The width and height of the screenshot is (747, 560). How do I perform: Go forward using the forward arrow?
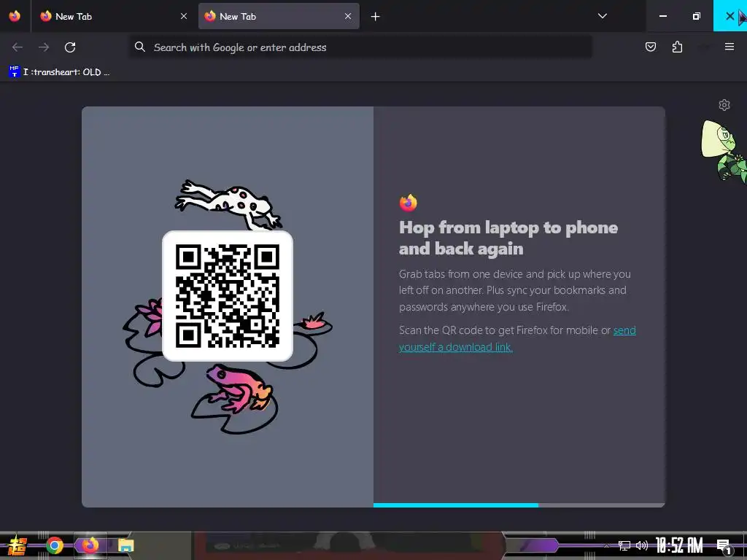(x=44, y=47)
